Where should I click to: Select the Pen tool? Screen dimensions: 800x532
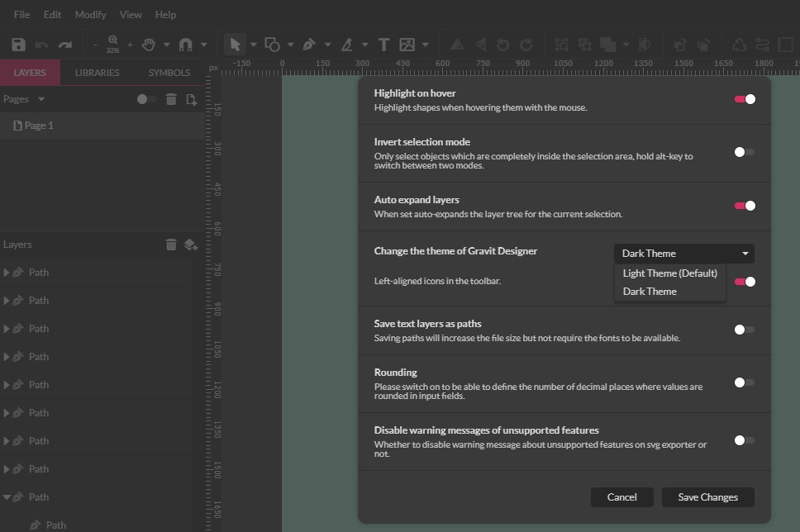click(309, 44)
